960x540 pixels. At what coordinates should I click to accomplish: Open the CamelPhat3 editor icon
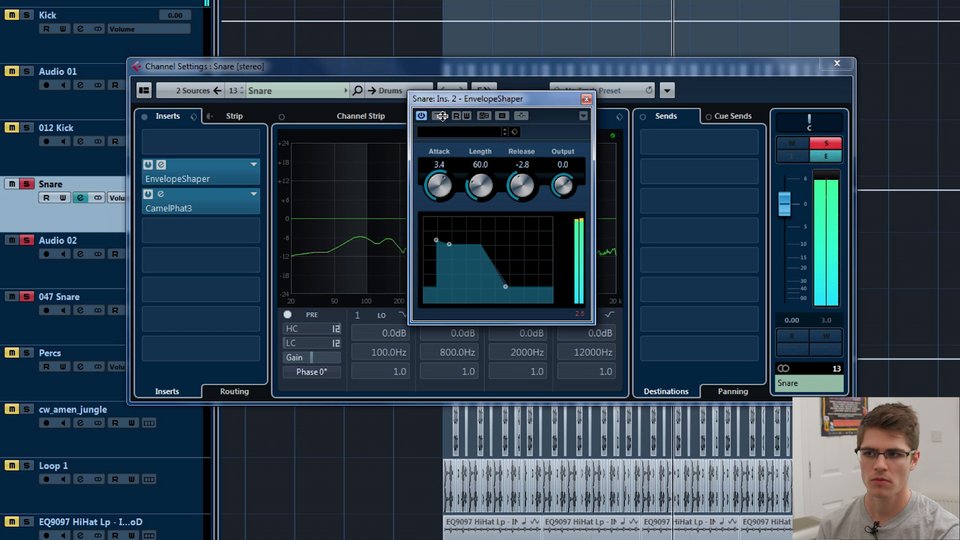(x=161, y=194)
